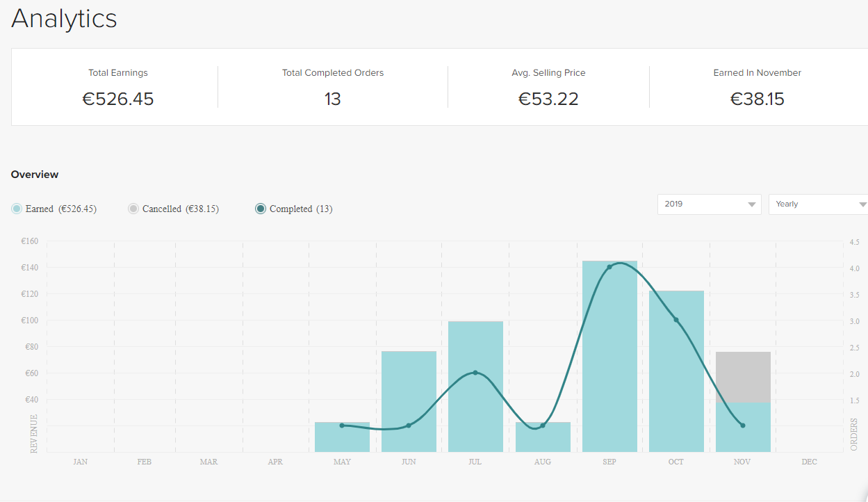Click the 4.5 orders axis label
The height and width of the screenshot is (502, 868).
855,242
